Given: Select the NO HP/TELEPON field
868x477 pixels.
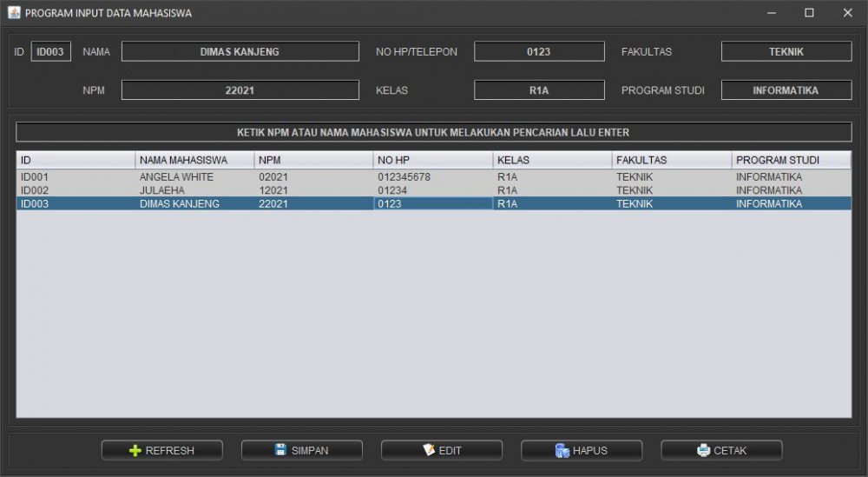Looking at the screenshot, I should point(538,52).
